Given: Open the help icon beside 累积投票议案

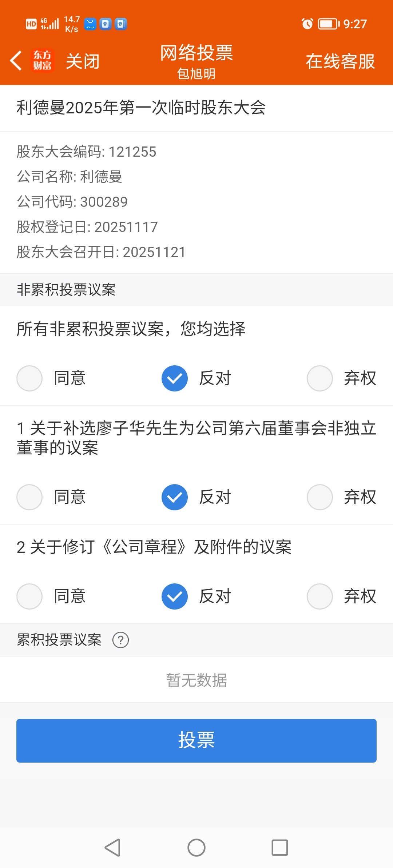Looking at the screenshot, I should (120, 640).
